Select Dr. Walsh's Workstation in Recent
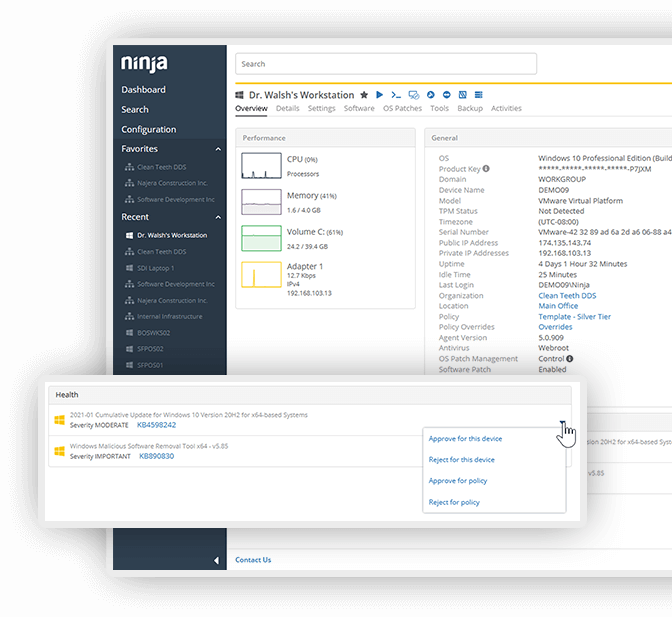 [x=172, y=235]
